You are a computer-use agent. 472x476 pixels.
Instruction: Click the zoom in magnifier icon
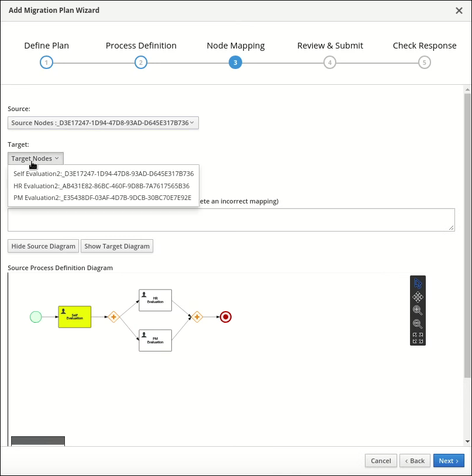[x=418, y=311]
